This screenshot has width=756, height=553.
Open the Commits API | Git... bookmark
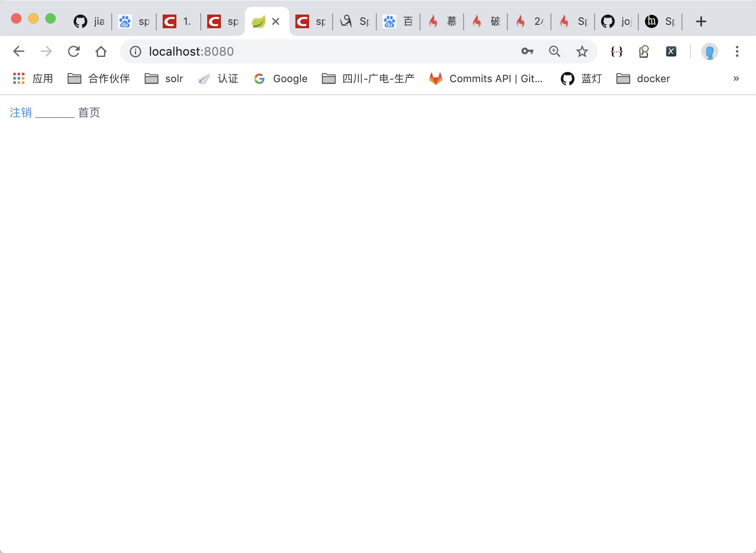click(x=486, y=79)
